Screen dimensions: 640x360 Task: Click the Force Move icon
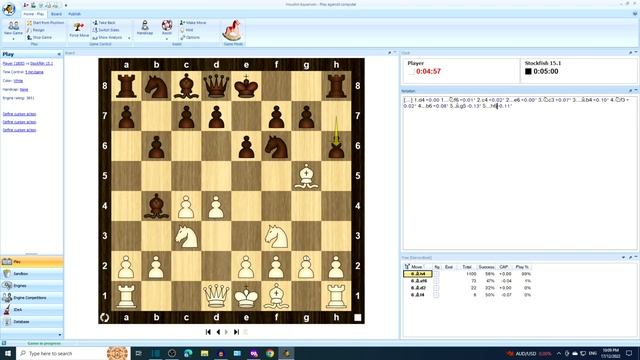[x=79, y=29]
